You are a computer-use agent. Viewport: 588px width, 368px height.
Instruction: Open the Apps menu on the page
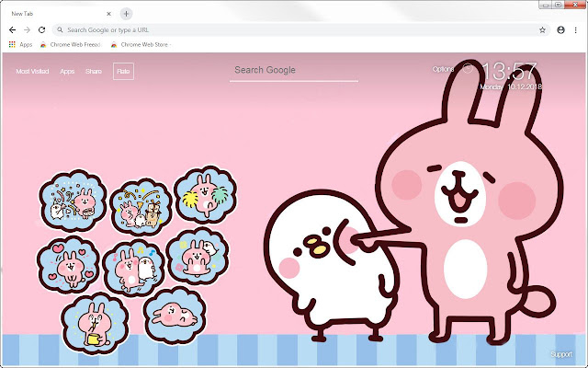67,72
